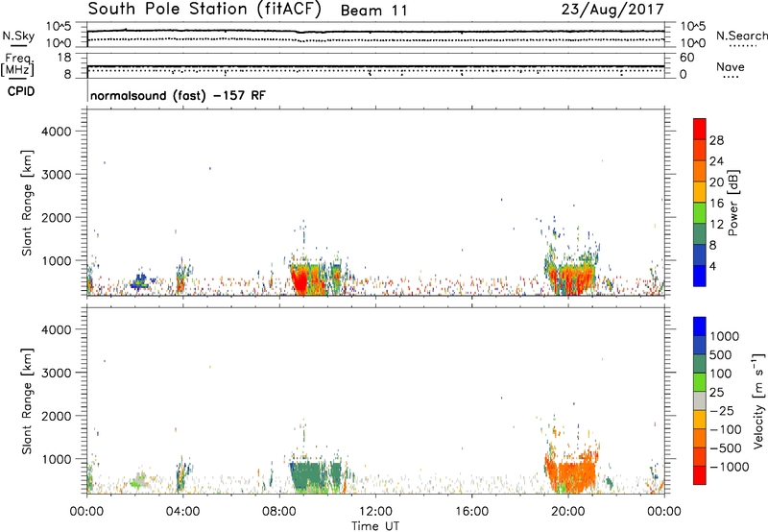
Task: Click the "Power [dB]" colorbar title
Action: click(732, 203)
